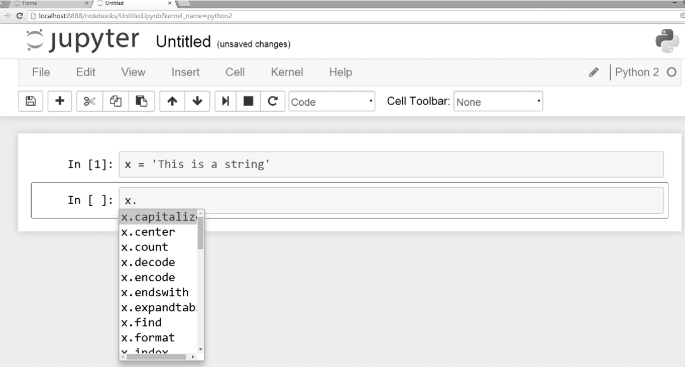Open the File menu
The width and height of the screenshot is (685, 367).
(x=41, y=72)
